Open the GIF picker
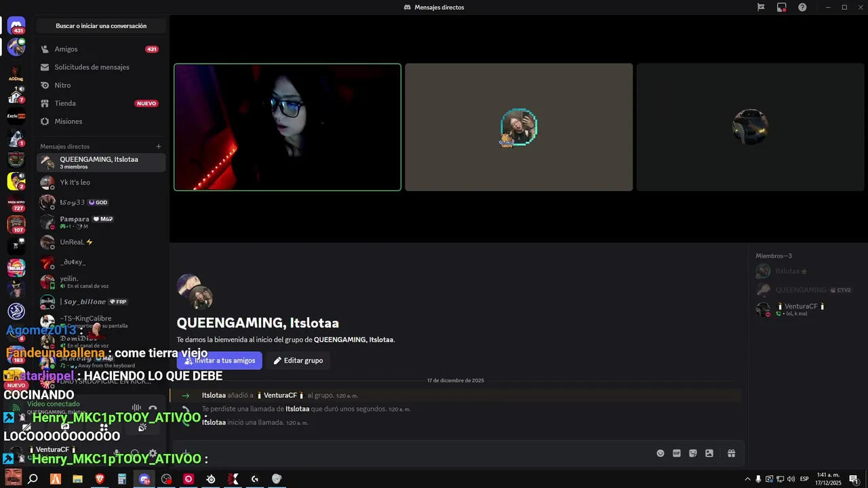 [x=677, y=453]
